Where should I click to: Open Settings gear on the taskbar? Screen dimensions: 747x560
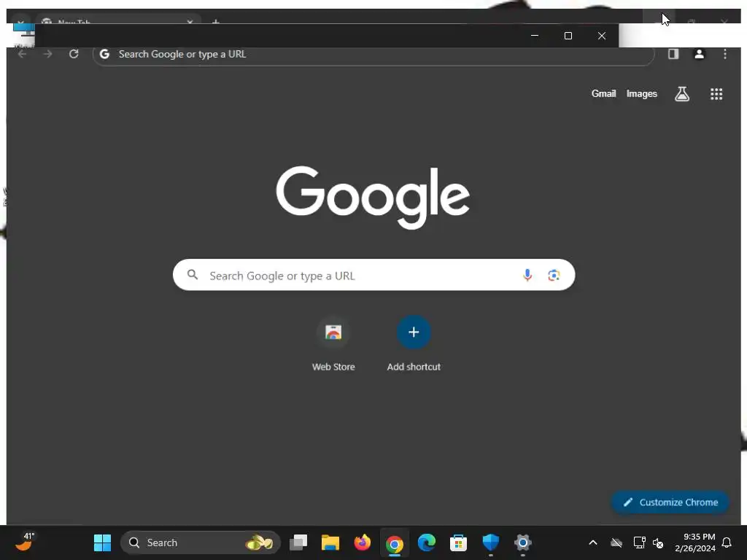click(x=522, y=542)
